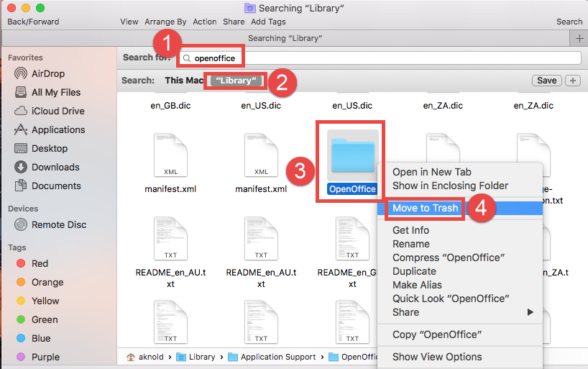The height and width of the screenshot is (369, 588).
Task: Filter by Yellow tag
Action: (x=38, y=301)
